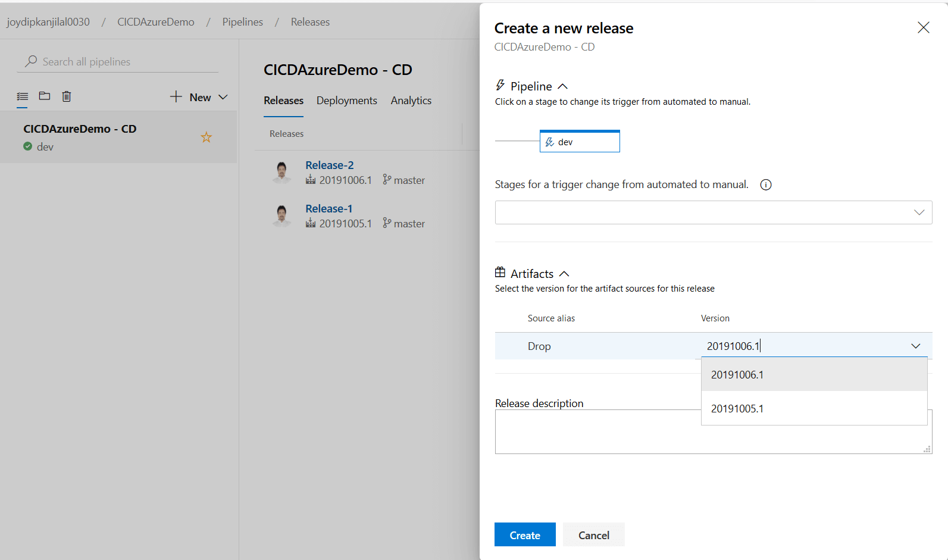The width and height of the screenshot is (948, 560).
Task: Open the folder view icon
Action: point(45,96)
